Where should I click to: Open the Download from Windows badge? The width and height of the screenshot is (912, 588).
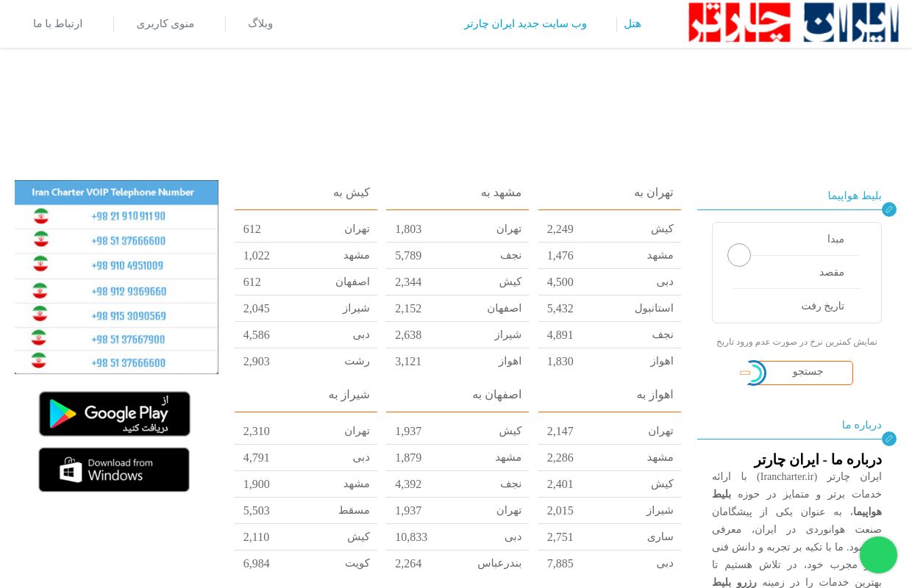114,470
